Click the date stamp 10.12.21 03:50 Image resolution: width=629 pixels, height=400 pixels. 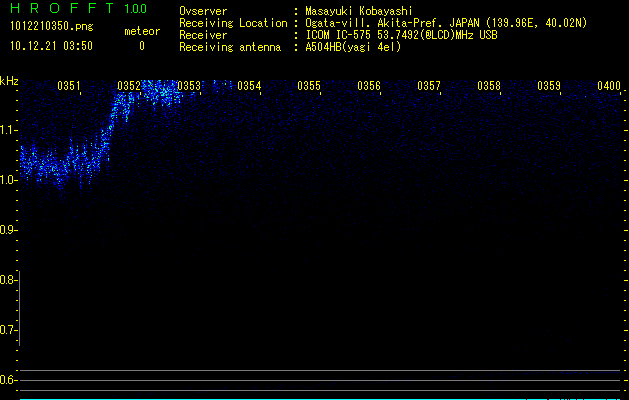coord(51,46)
